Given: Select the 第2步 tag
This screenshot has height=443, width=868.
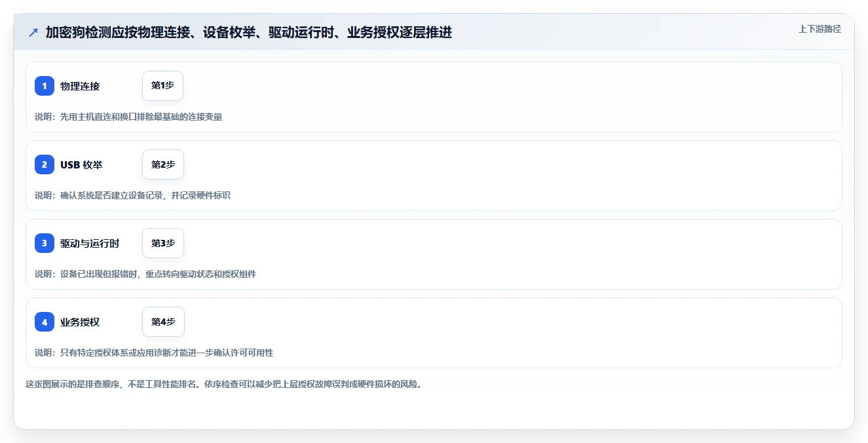Looking at the screenshot, I should [163, 164].
